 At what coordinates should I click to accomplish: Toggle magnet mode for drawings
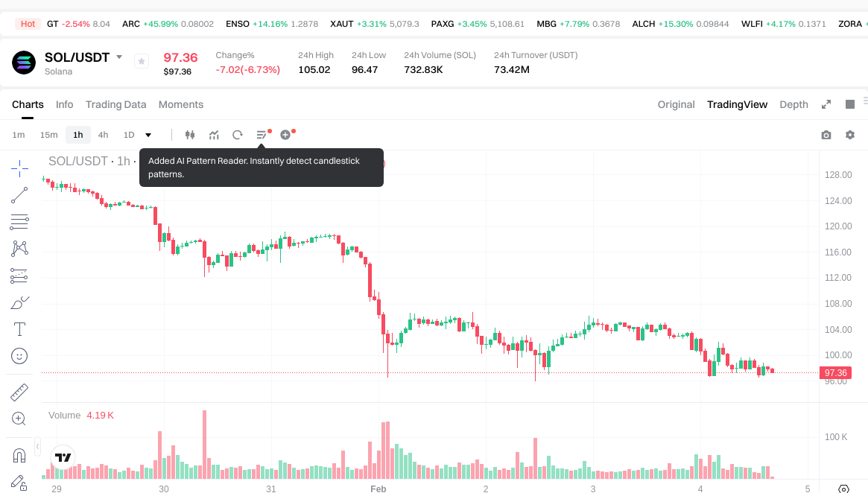tap(19, 455)
